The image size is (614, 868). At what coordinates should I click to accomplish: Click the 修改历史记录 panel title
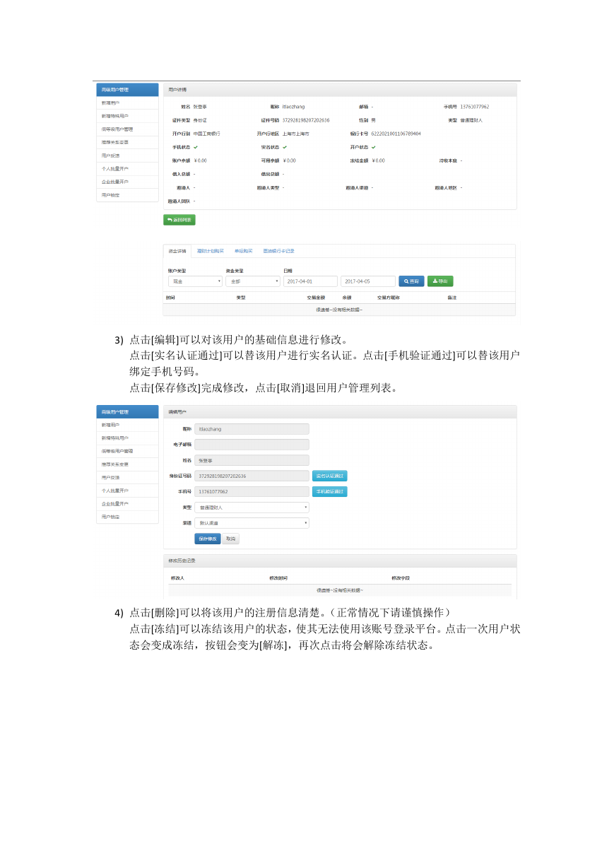click(x=182, y=561)
